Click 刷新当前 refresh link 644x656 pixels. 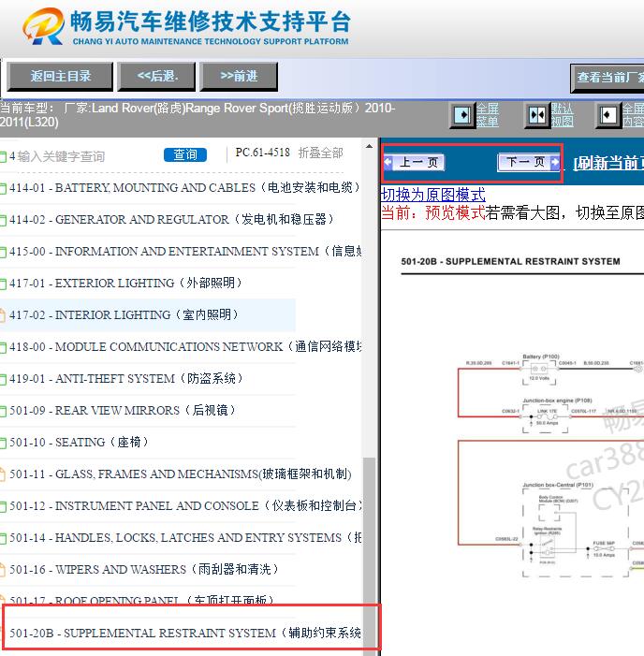[608, 163]
